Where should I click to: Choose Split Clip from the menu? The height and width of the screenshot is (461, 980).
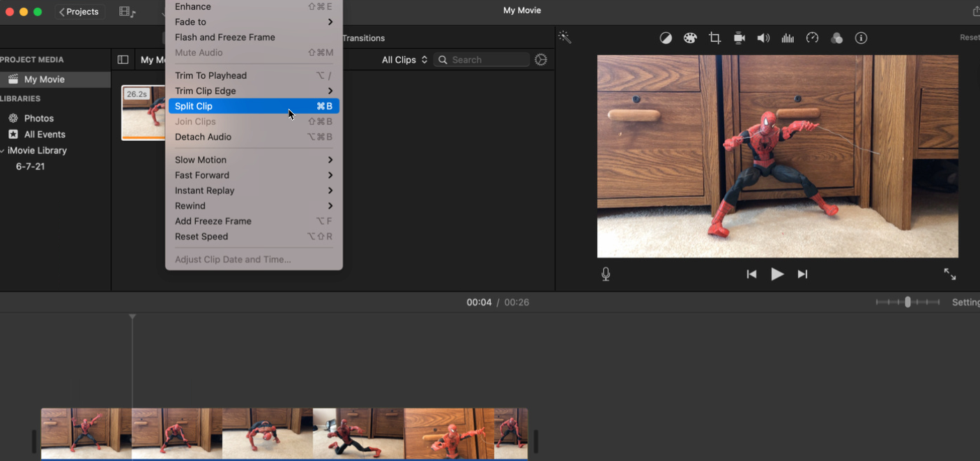coord(254,106)
